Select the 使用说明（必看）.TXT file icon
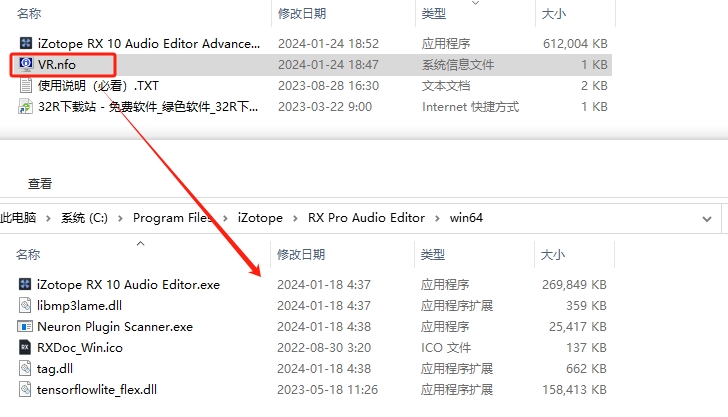The image size is (728, 417). pyautogui.click(x=26, y=86)
